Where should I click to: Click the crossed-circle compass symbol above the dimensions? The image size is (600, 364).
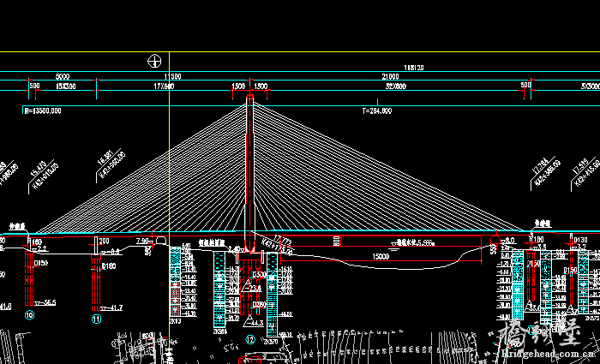[154, 61]
